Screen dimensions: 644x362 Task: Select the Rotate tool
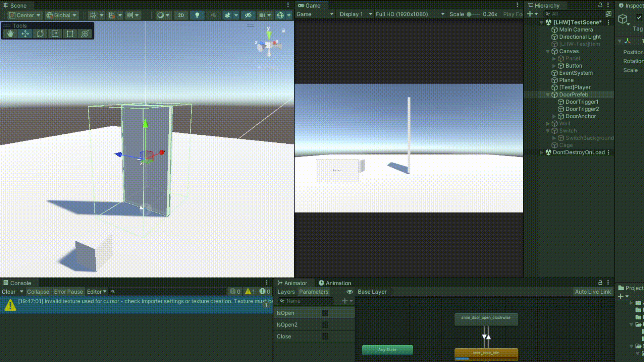[40, 34]
